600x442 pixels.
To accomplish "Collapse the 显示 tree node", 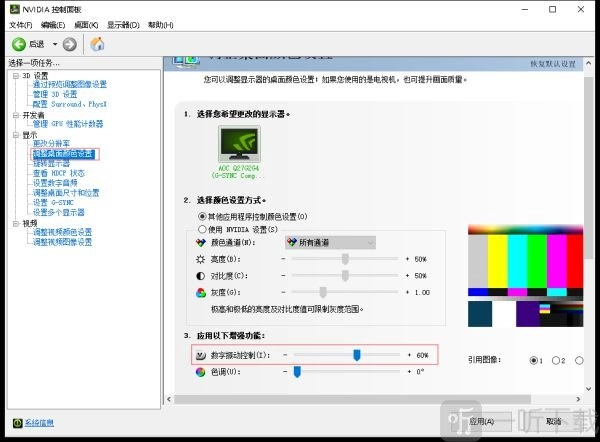I will (x=16, y=135).
